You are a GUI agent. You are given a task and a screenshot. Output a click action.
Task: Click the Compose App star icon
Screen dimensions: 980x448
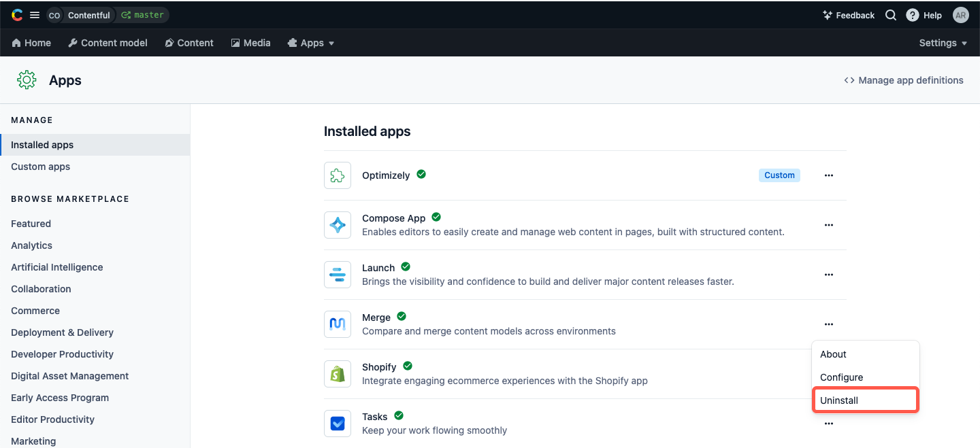tap(338, 225)
